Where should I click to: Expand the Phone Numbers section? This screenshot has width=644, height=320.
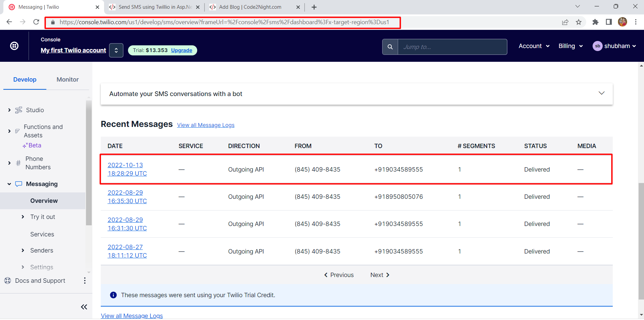click(x=9, y=163)
